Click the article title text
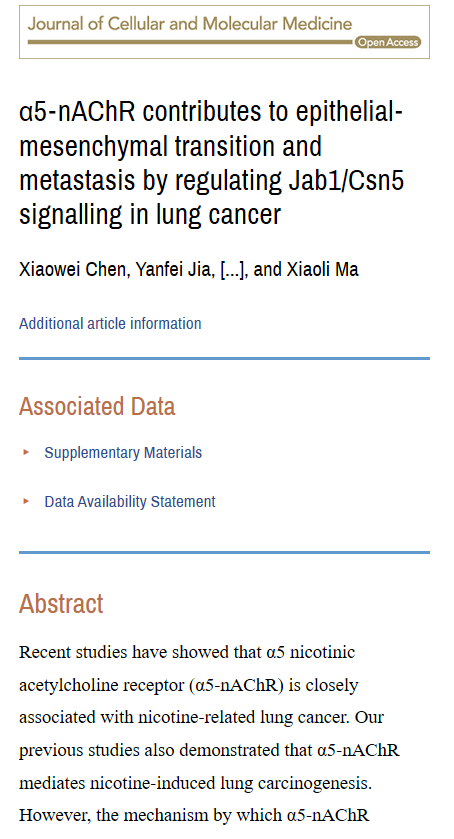This screenshot has width=454, height=839. click(x=211, y=163)
